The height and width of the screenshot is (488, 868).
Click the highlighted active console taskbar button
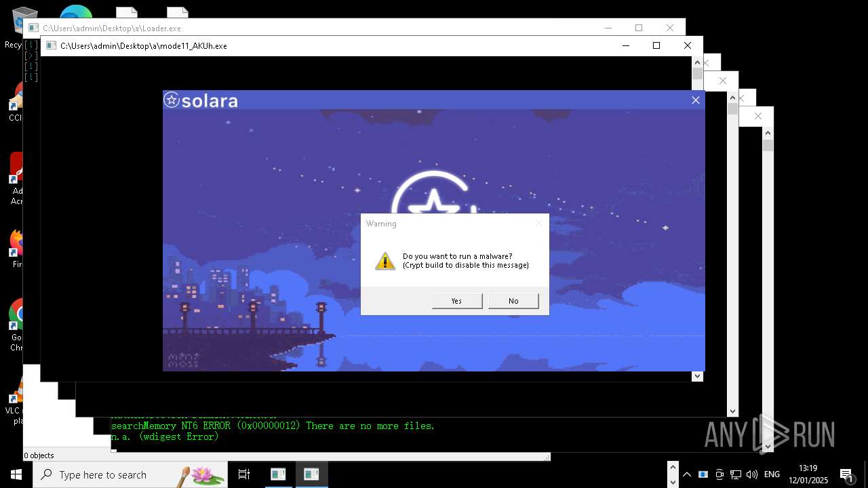click(x=311, y=474)
